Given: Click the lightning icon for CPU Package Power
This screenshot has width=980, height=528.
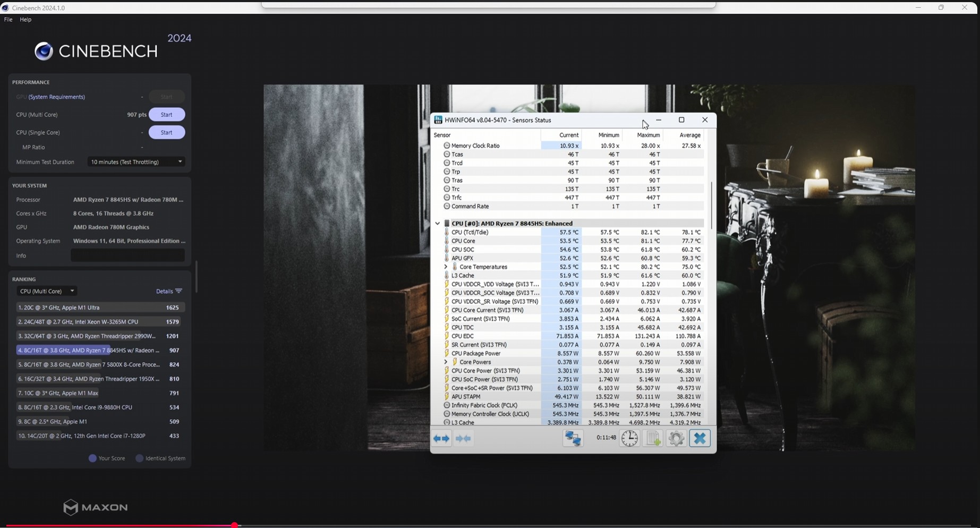Looking at the screenshot, I should [x=446, y=353].
